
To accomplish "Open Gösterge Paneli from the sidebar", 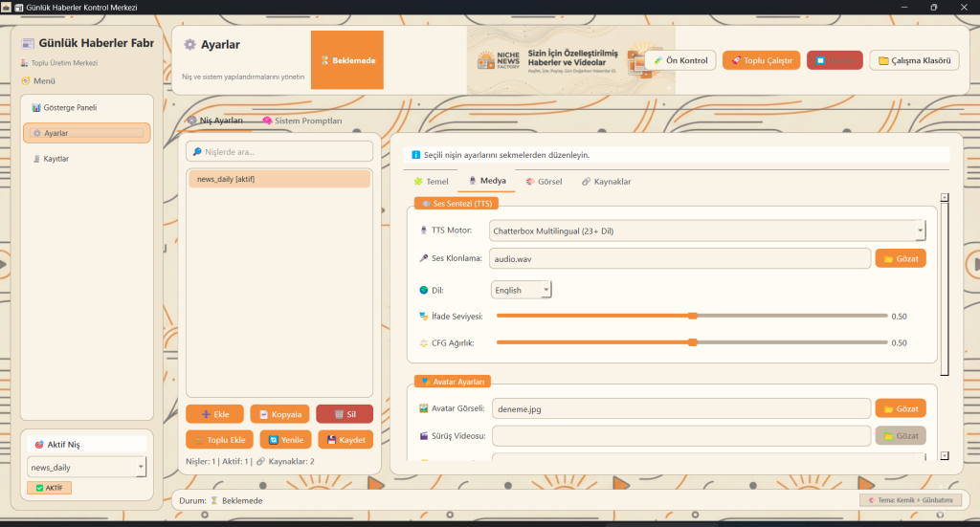I will [72, 108].
